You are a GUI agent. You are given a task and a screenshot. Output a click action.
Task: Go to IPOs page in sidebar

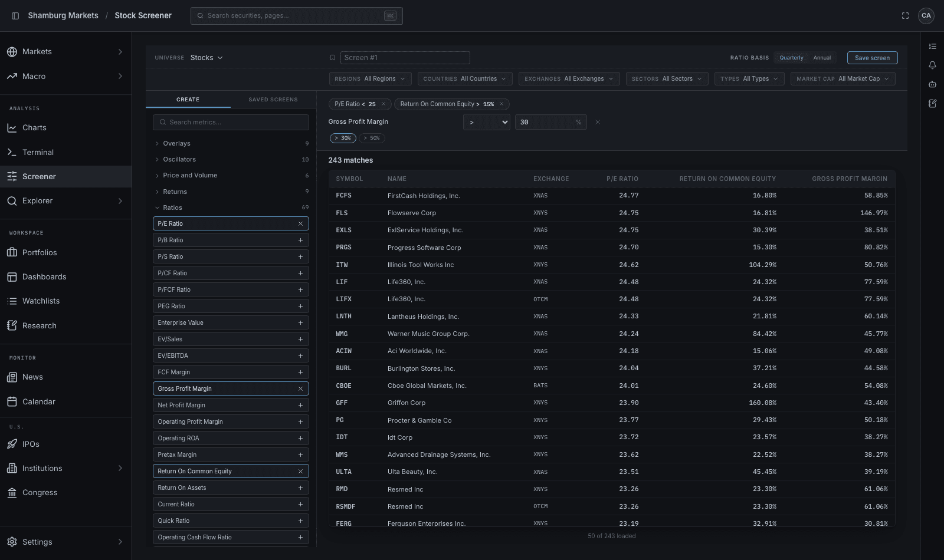click(x=65, y=444)
